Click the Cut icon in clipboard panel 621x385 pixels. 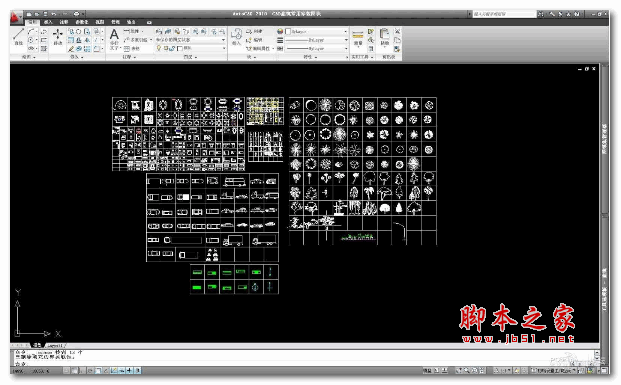397,31
